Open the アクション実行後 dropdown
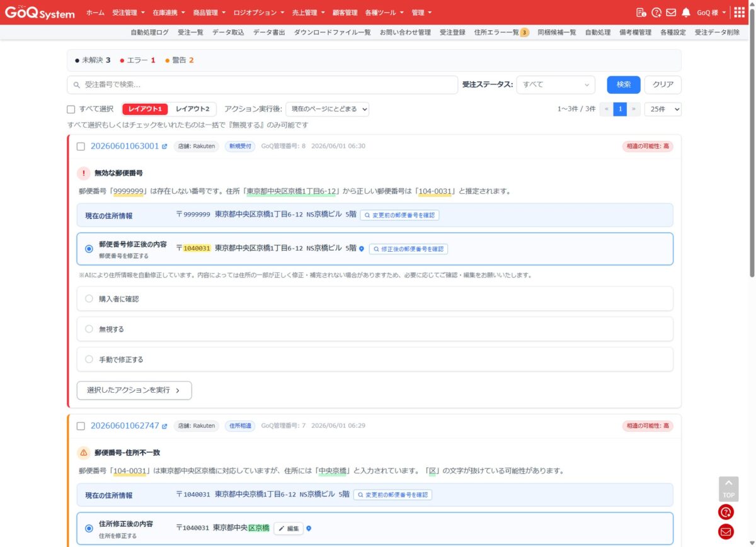 tap(327, 109)
